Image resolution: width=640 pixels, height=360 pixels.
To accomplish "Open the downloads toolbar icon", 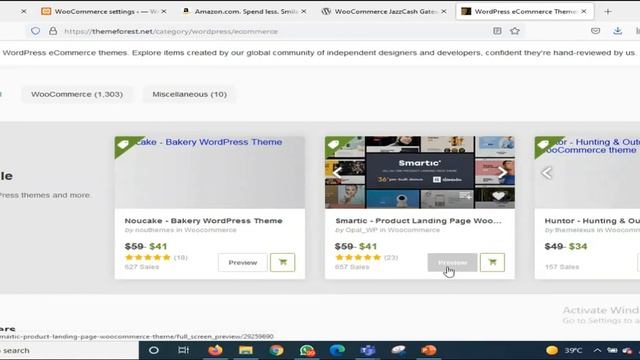I will pos(618,31).
